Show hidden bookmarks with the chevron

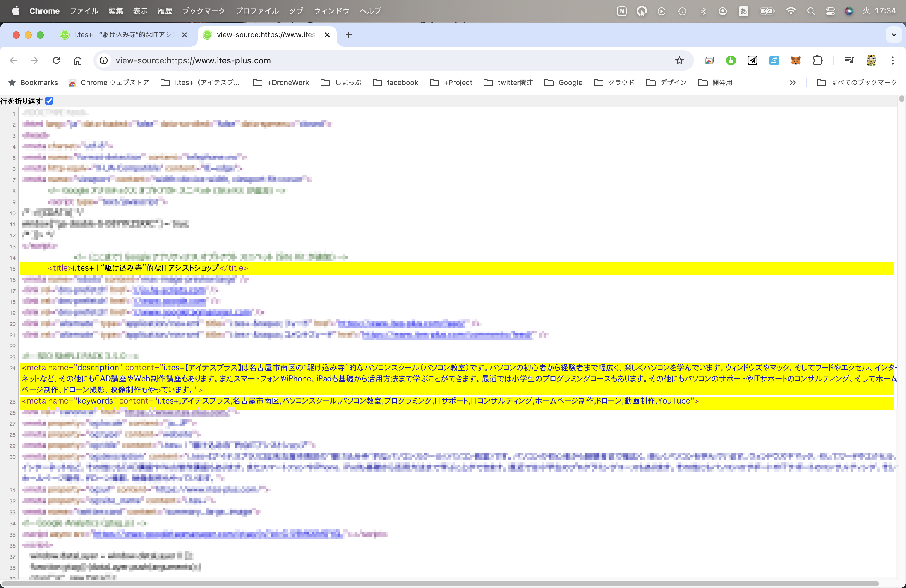click(x=792, y=83)
